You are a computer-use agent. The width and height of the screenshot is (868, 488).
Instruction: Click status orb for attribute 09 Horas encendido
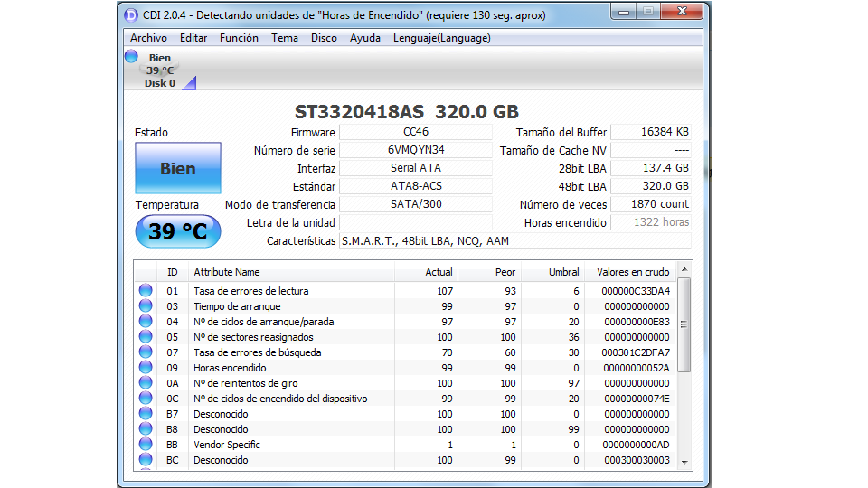(x=146, y=367)
